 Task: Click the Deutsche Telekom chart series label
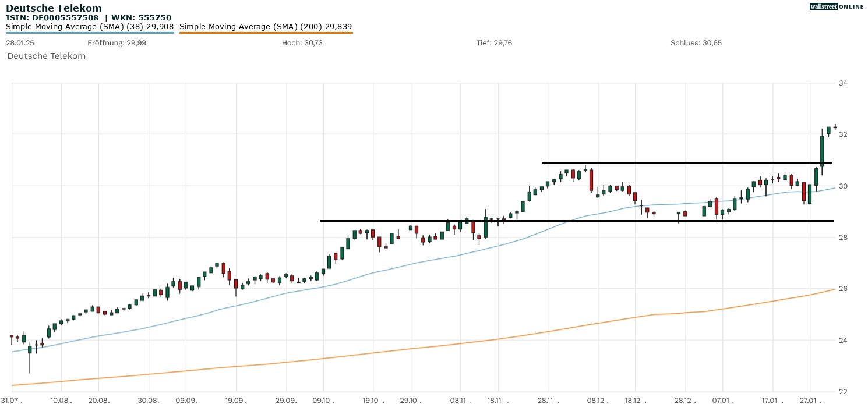tap(47, 56)
